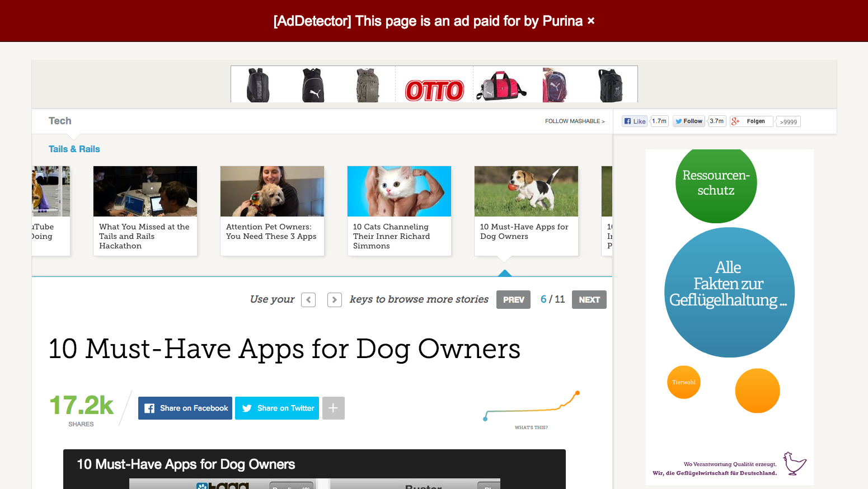868x489 pixels.
Task: Click the red duffel bag in OTTO ad
Action: pyautogui.click(x=501, y=86)
